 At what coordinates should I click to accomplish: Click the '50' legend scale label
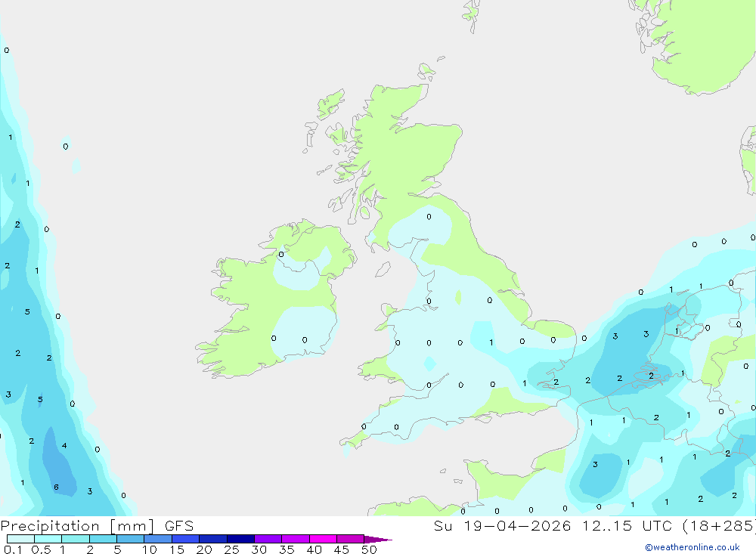(370, 549)
